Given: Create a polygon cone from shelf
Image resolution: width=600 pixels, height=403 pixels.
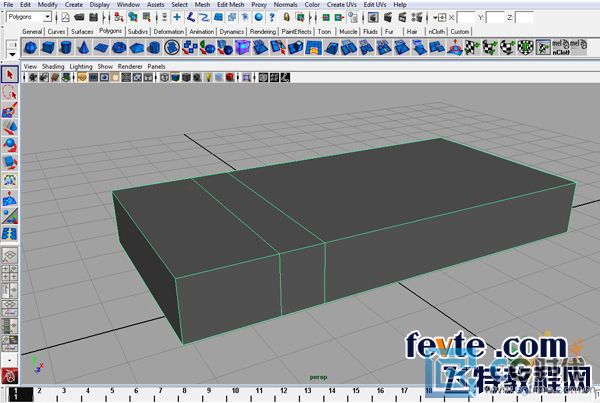Looking at the screenshot, I should [x=83, y=48].
